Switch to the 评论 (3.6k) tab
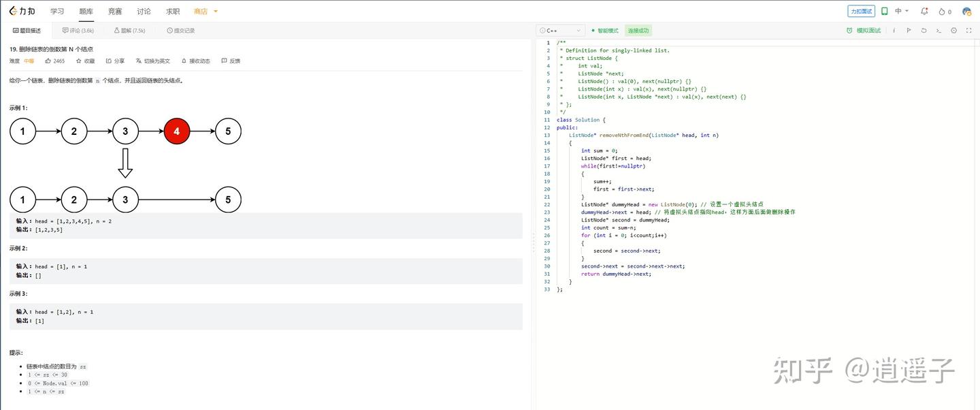 click(78, 31)
